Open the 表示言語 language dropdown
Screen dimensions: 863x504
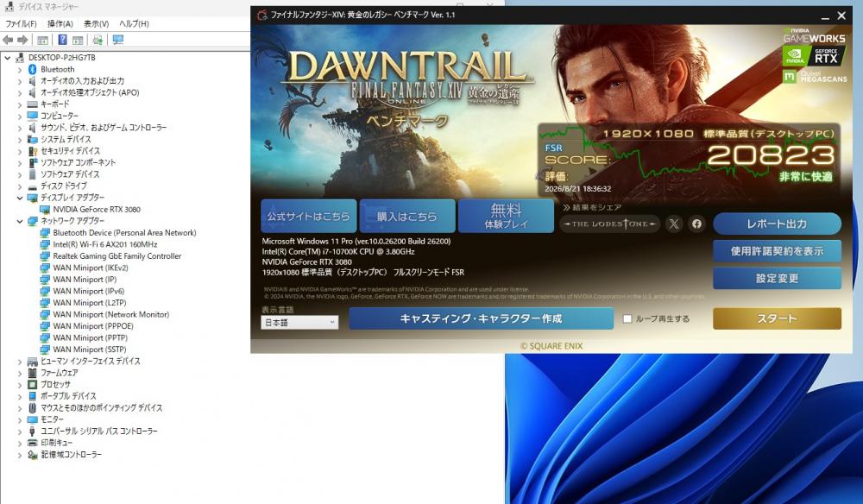(299, 323)
